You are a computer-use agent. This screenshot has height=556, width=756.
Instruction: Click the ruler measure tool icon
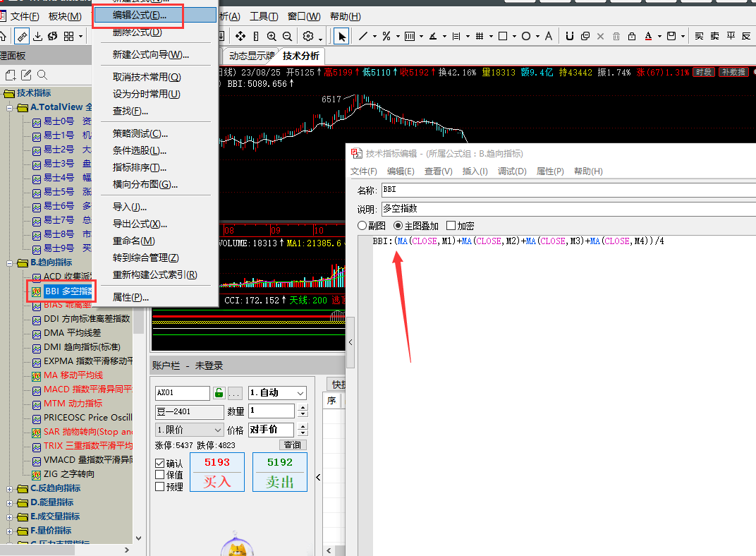click(x=255, y=36)
